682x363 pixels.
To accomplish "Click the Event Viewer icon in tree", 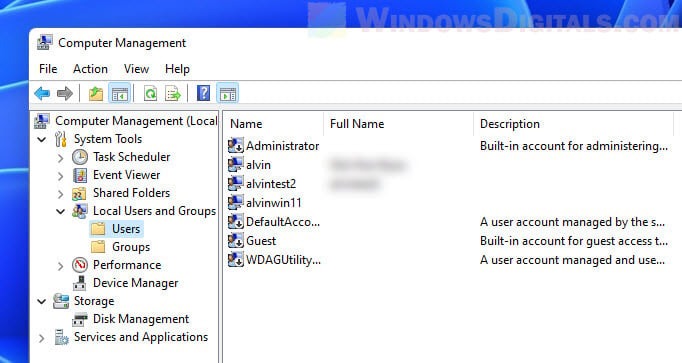I will point(80,175).
